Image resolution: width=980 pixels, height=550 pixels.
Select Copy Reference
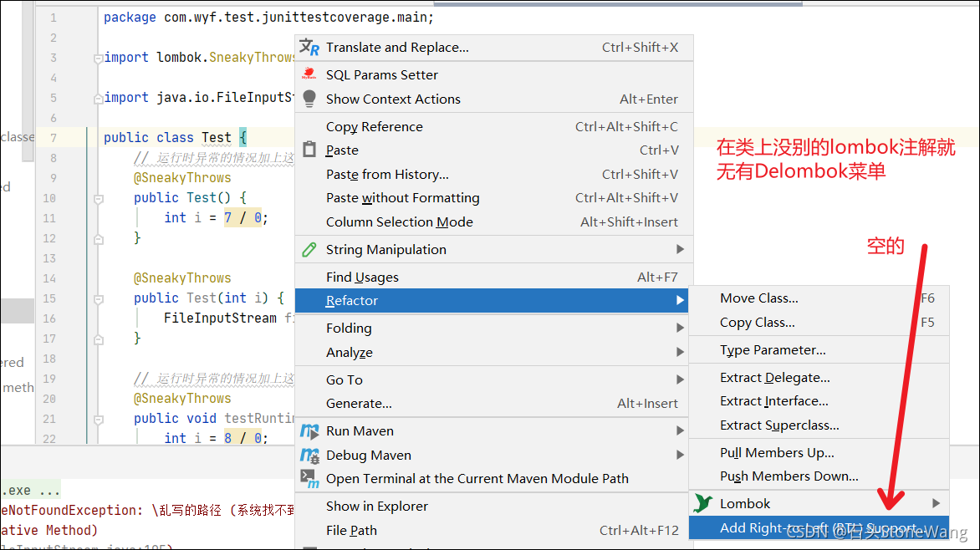[x=493, y=126]
